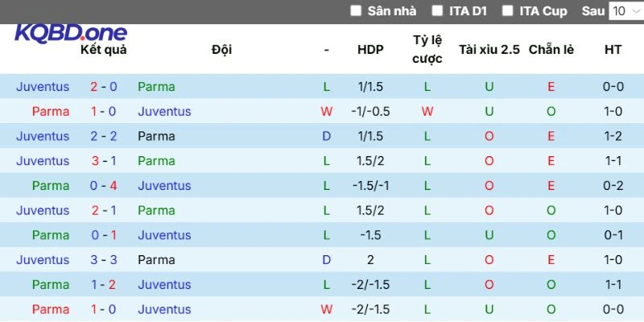Click the 2 - 2 match score
This screenshot has width=644, height=322.
pyautogui.click(x=103, y=137)
